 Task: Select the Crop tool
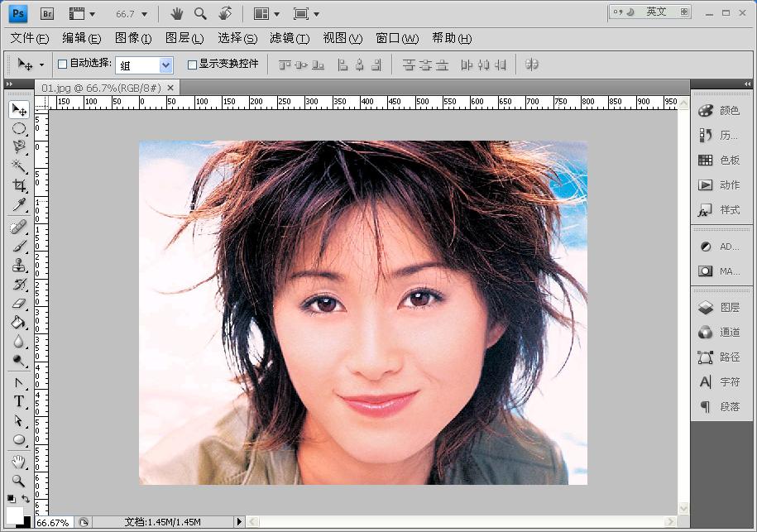(19, 185)
